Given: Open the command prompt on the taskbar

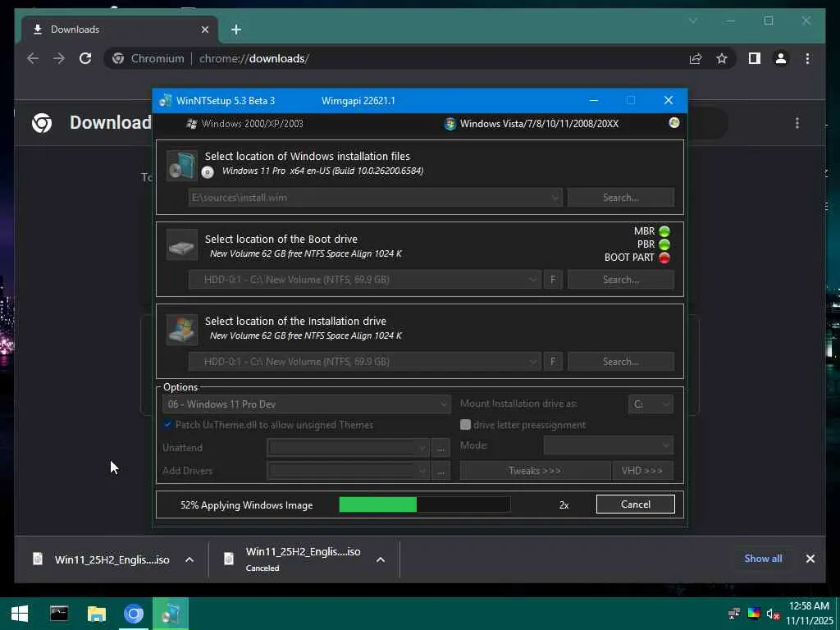Looking at the screenshot, I should (59, 614).
